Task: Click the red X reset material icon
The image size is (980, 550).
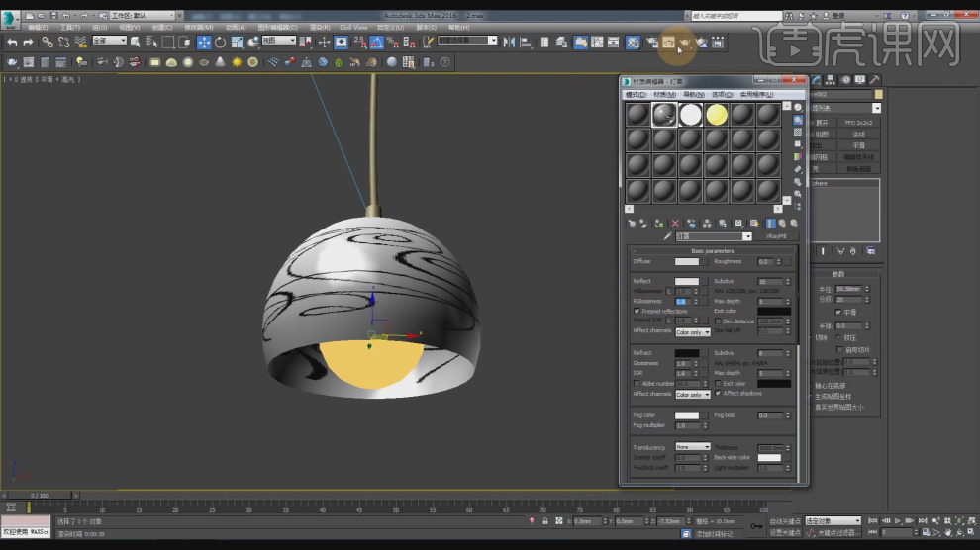Action: (675, 224)
